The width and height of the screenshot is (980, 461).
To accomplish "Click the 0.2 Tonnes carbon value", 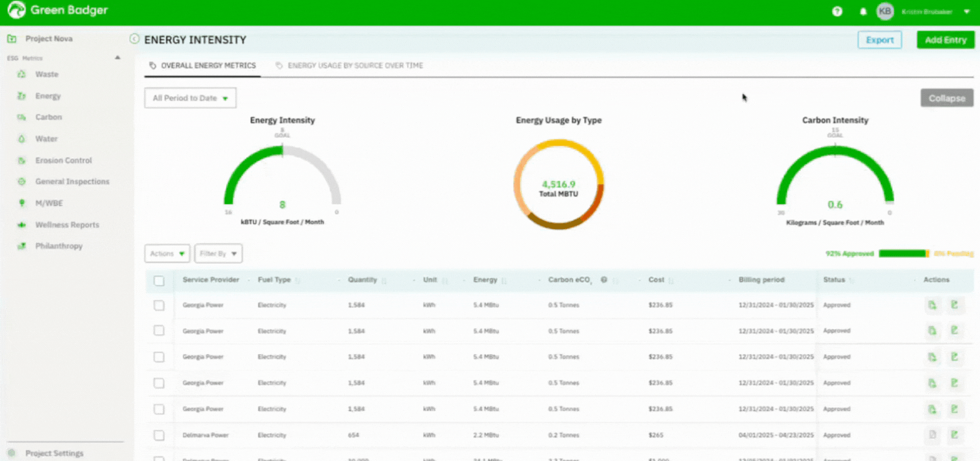I will coord(563,435).
